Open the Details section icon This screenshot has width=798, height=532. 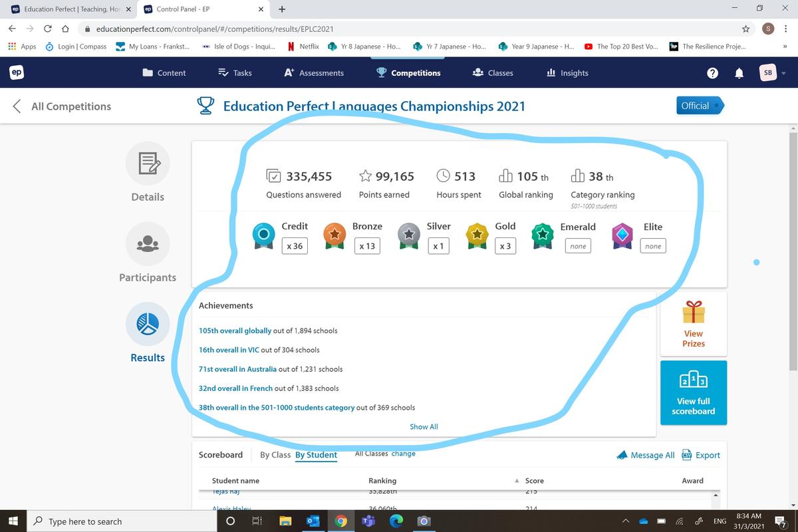click(x=148, y=163)
